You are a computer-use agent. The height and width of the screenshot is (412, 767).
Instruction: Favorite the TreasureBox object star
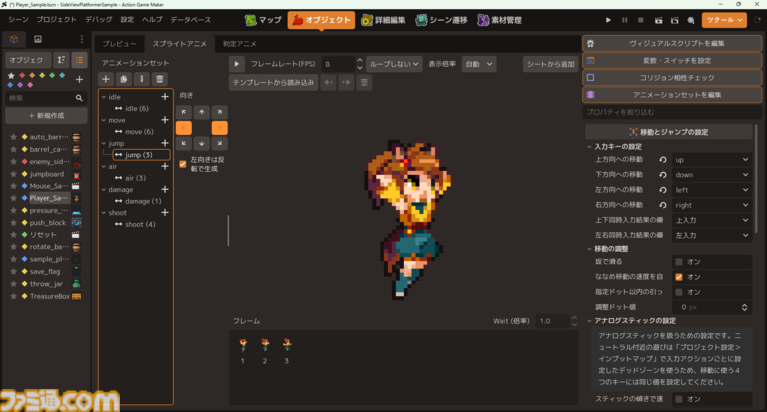click(14, 296)
